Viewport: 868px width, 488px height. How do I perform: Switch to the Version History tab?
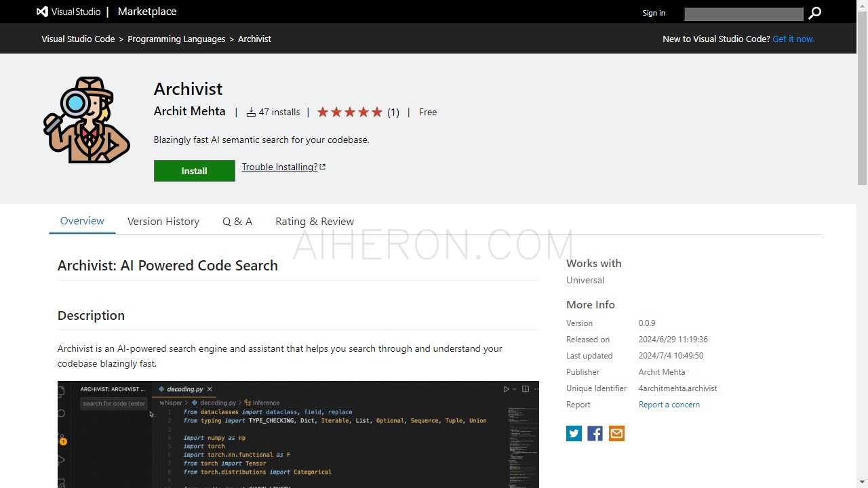pyautogui.click(x=163, y=221)
